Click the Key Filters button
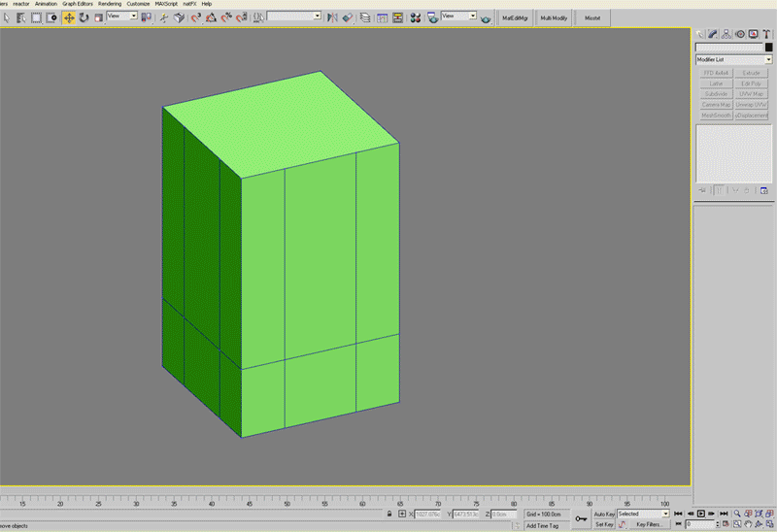This screenshot has width=777, height=532. pyautogui.click(x=648, y=524)
